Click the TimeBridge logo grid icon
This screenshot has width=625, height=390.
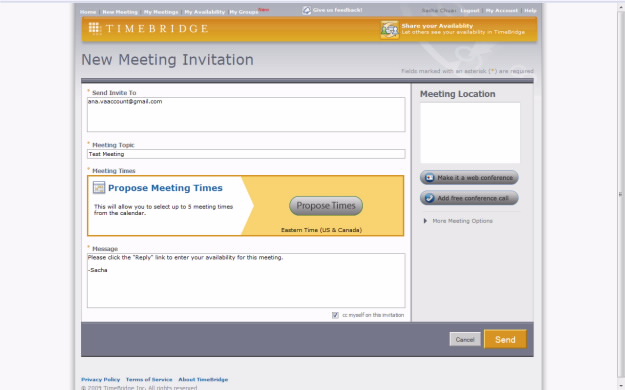click(x=95, y=28)
